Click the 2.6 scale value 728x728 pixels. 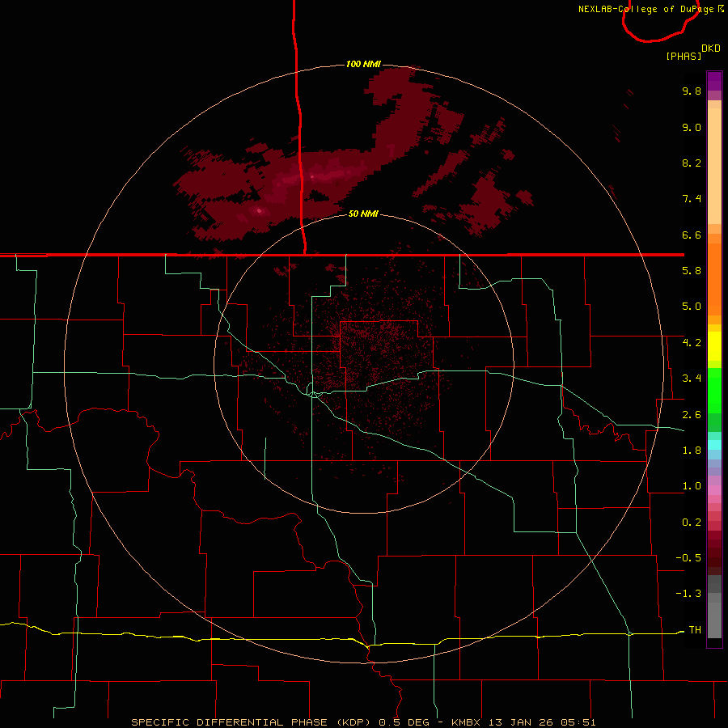coord(692,415)
